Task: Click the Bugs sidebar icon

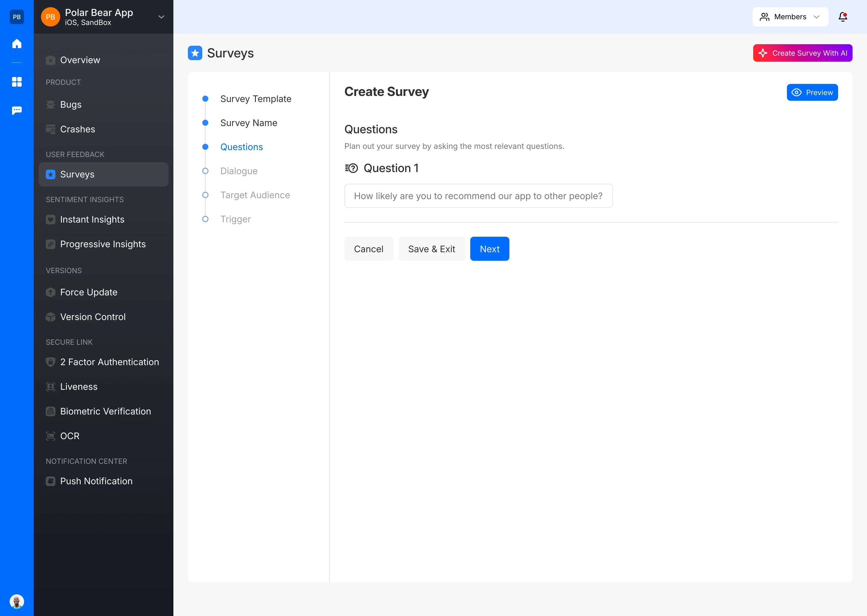Action: pos(51,105)
